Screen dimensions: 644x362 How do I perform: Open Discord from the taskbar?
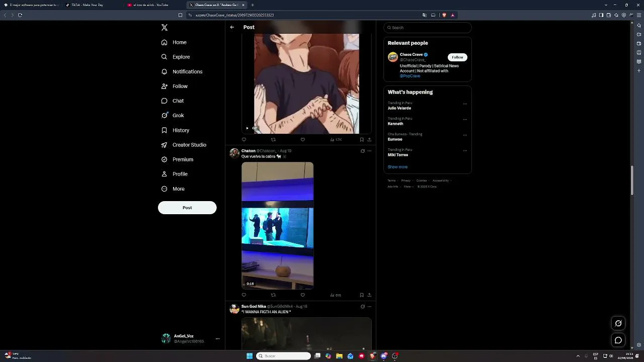(x=384, y=356)
